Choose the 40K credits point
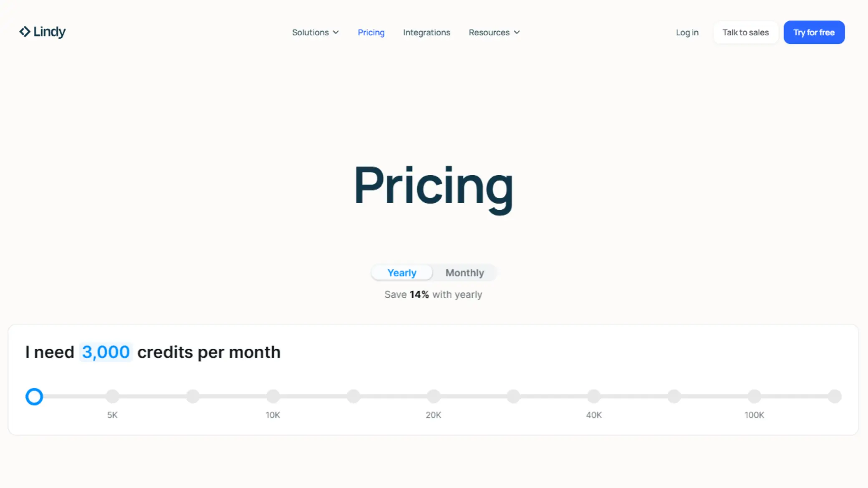 click(594, 396)
